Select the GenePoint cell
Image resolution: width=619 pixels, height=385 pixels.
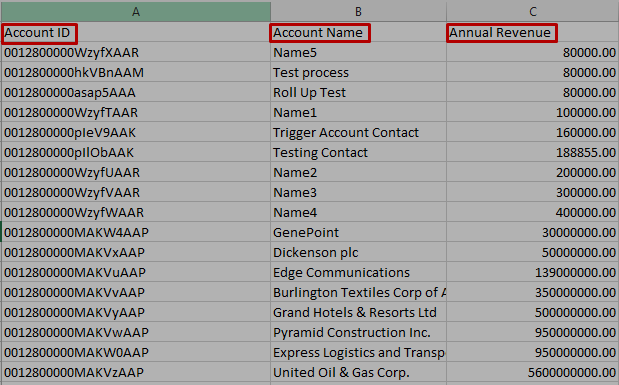pos(358,233)
